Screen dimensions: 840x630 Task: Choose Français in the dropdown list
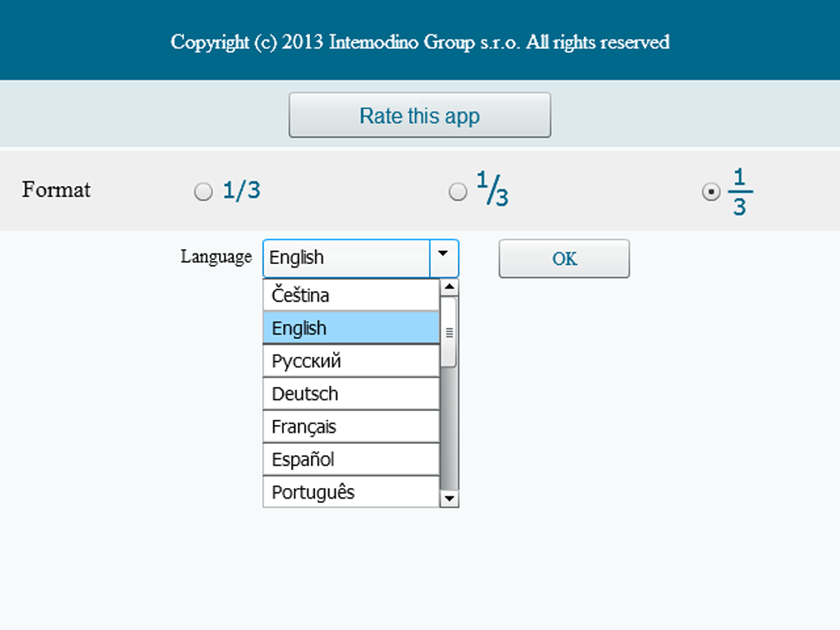click(351, 427)
